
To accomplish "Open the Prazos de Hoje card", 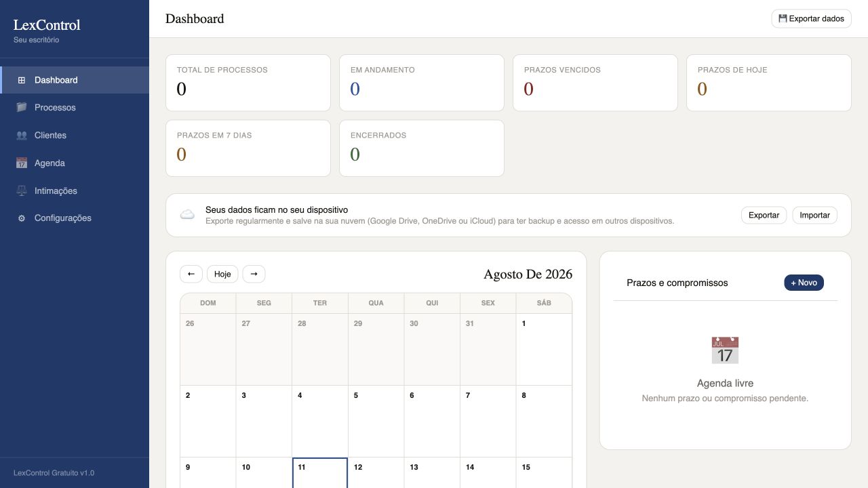I will coord(769,83).
